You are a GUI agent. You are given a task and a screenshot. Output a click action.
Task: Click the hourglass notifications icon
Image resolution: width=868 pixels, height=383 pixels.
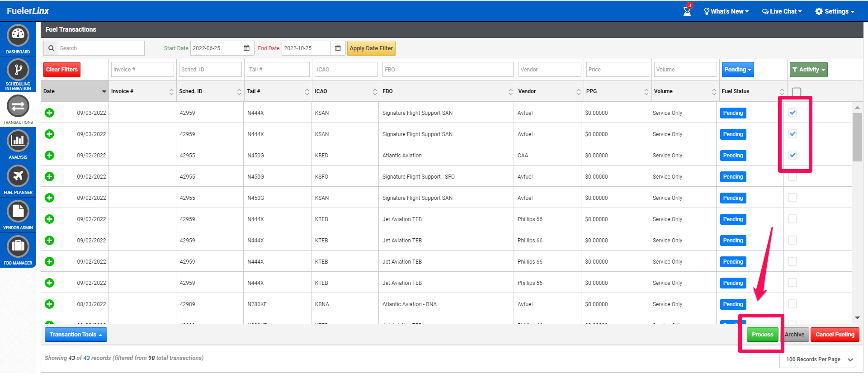[687, 11]
